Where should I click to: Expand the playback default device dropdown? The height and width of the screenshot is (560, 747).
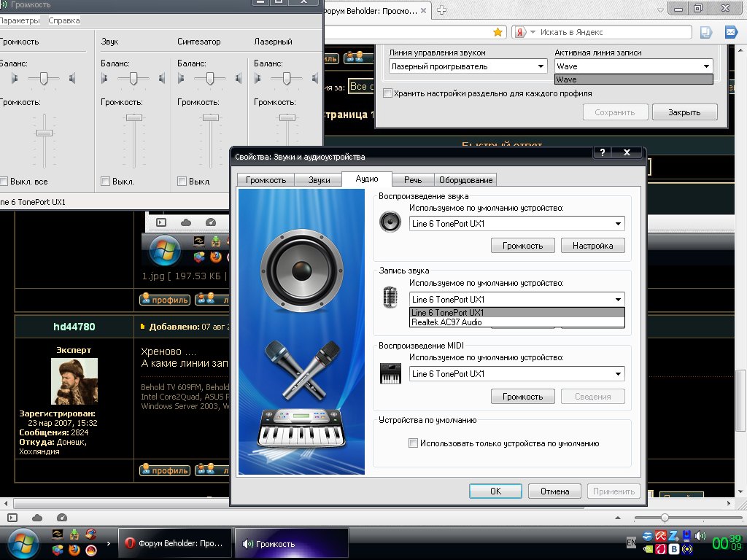pyautogui.click(x=619, y=224)
